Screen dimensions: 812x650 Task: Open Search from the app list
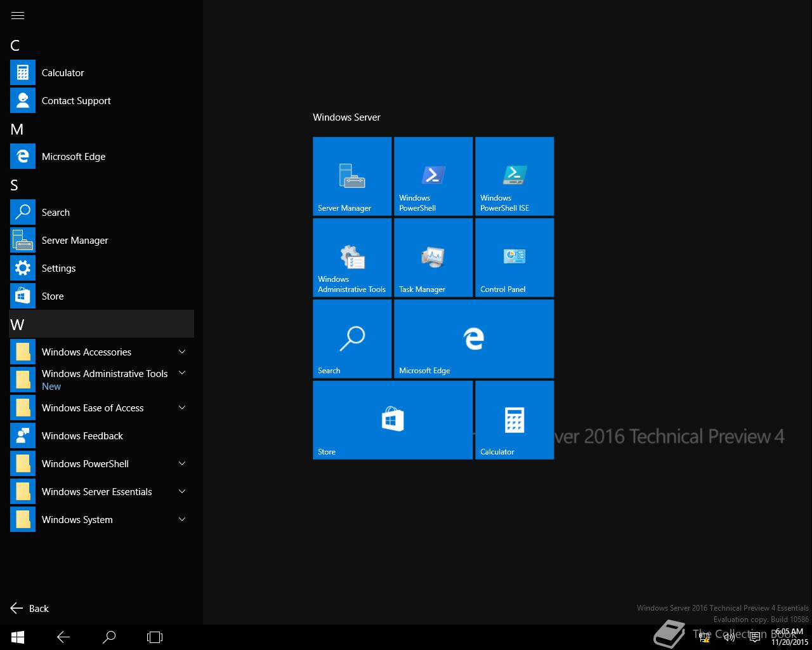point(101,213)
